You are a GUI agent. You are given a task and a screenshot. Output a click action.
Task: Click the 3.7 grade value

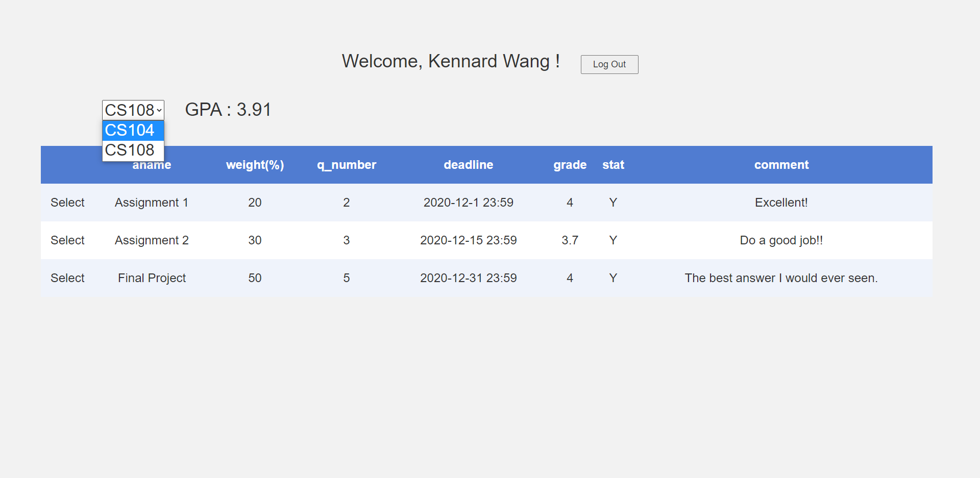(570, 240)
